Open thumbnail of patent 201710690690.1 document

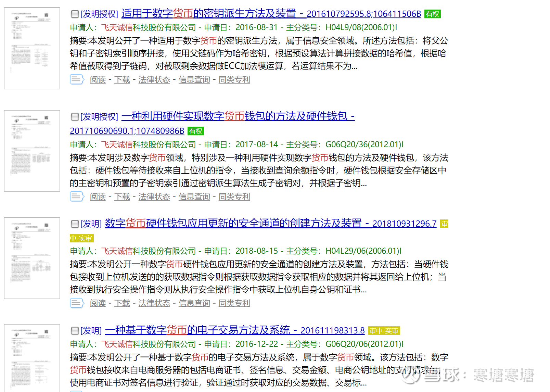tap(32, 151)
